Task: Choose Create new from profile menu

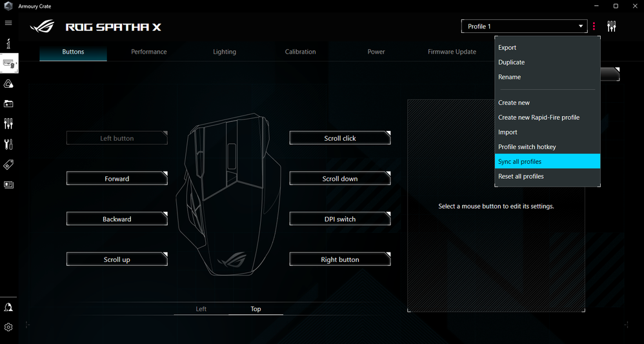Action: pyautogui.click(x=547, y=103)
